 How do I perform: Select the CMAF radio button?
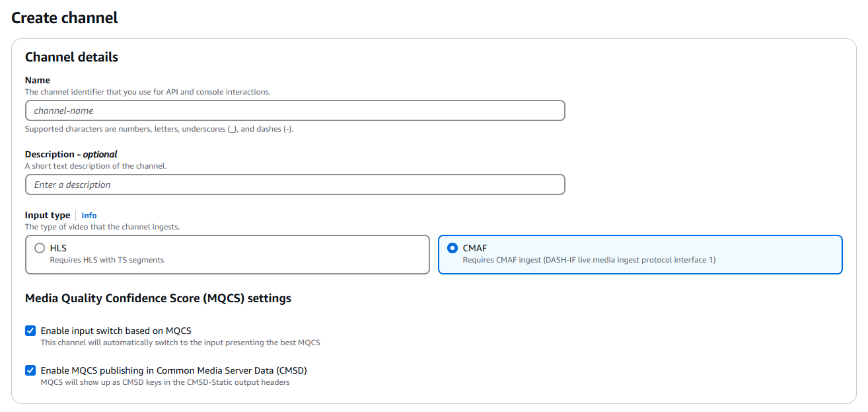tap(452, 249)
